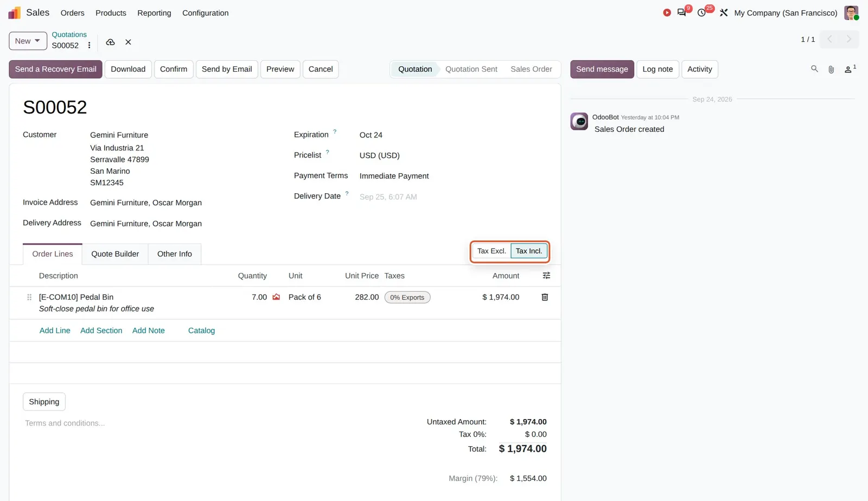Viewport: 868px width, 501px height.
Task: Switch to the Other Info tab
Action: point(175,254)
